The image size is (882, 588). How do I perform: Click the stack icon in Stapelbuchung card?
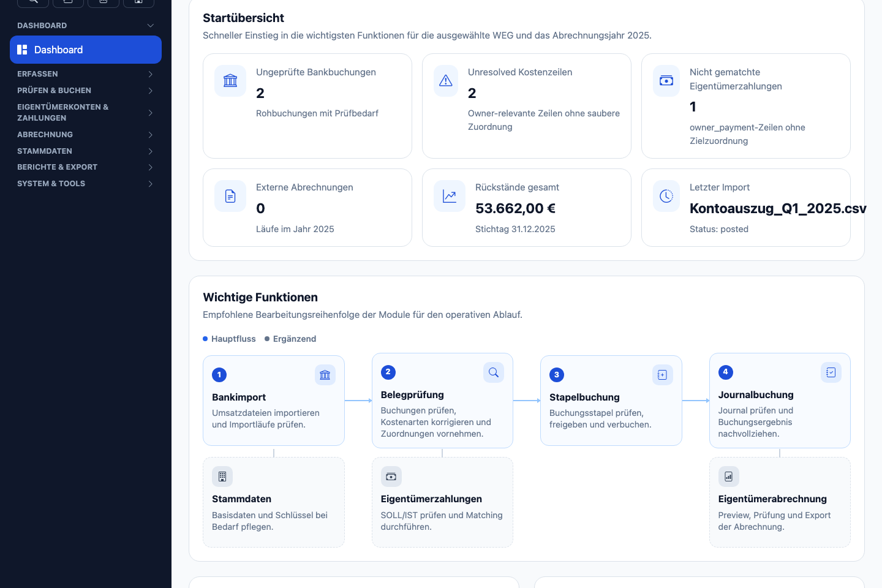click(x=662, y=375)
